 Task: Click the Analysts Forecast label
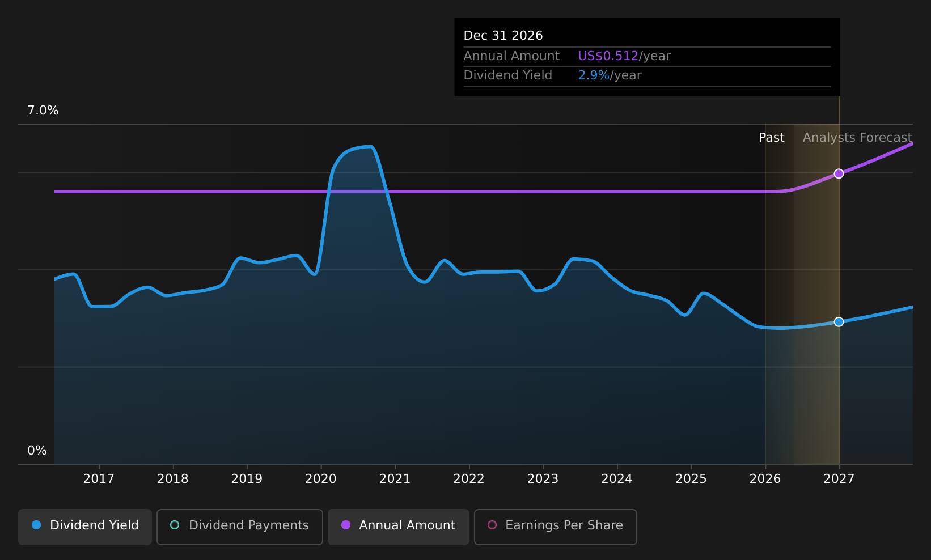tap(857, 138)
